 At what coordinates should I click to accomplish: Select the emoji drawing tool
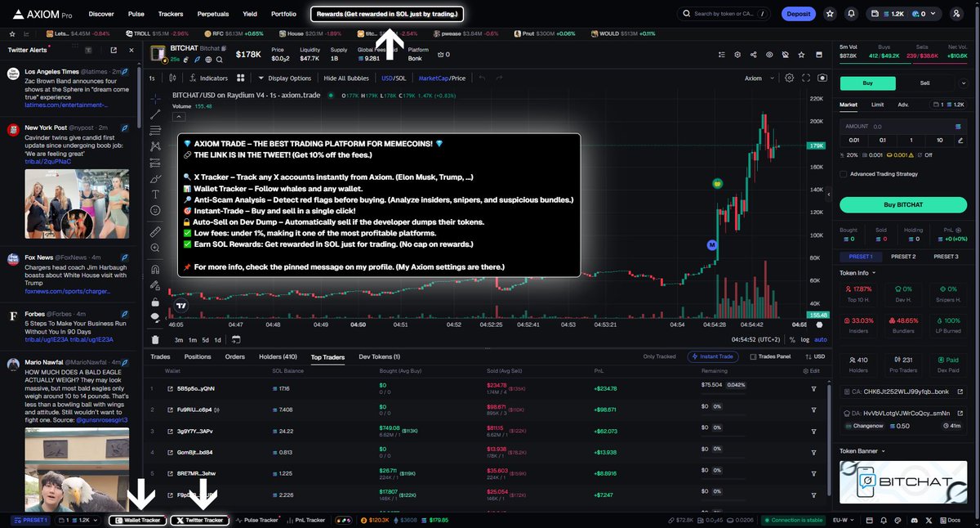[155, 210]
